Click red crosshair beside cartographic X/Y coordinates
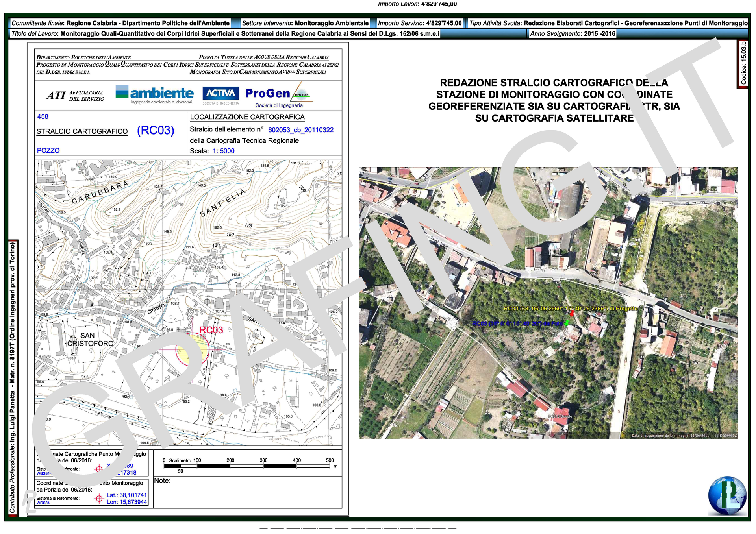The width and height of the screenshot is (756, 534). coord(99,469)
